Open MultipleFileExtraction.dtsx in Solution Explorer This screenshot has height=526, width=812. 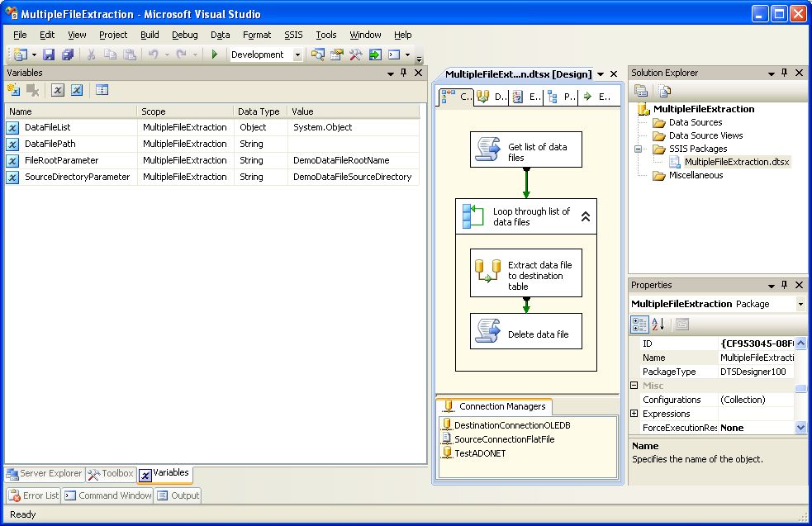point(736,162)
